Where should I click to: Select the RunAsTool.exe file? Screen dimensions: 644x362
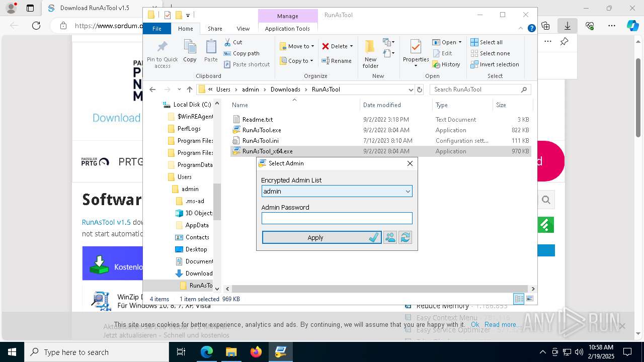coord(261,130)
